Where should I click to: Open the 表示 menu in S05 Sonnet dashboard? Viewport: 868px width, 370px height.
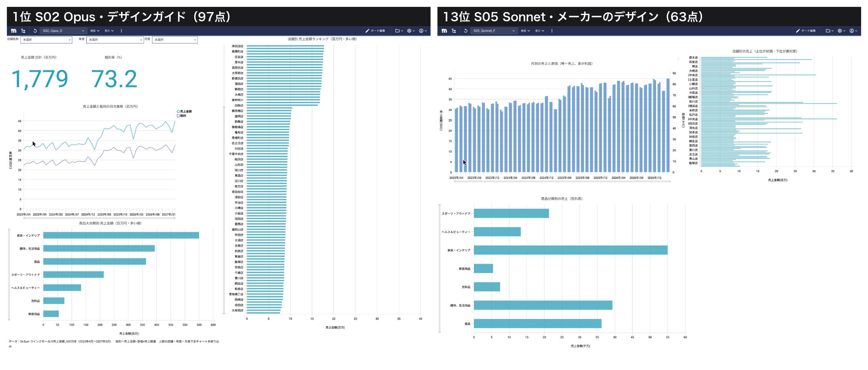click(539, 31)
